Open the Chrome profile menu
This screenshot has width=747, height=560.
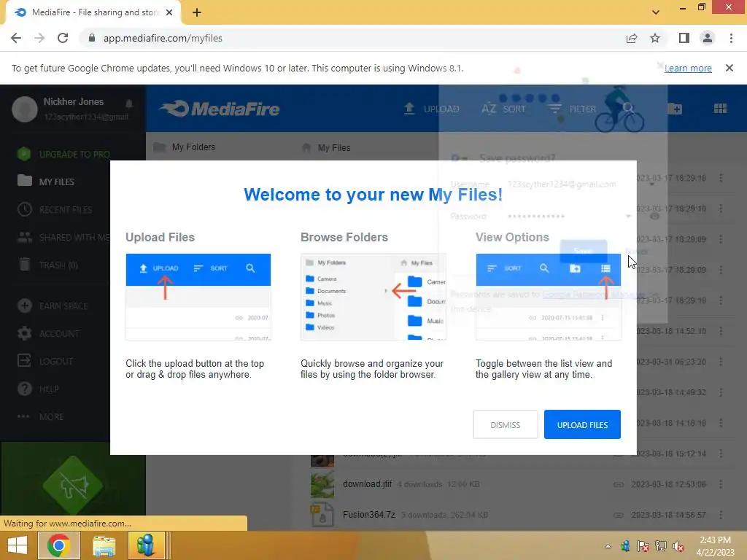click(708, 38)
